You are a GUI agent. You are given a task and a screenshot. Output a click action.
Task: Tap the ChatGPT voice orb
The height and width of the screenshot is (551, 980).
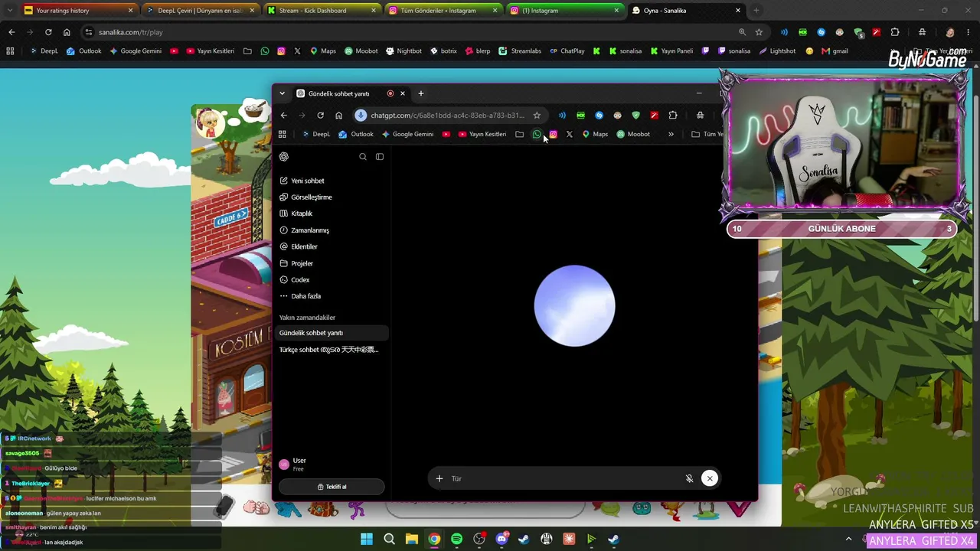click(574, 306)
